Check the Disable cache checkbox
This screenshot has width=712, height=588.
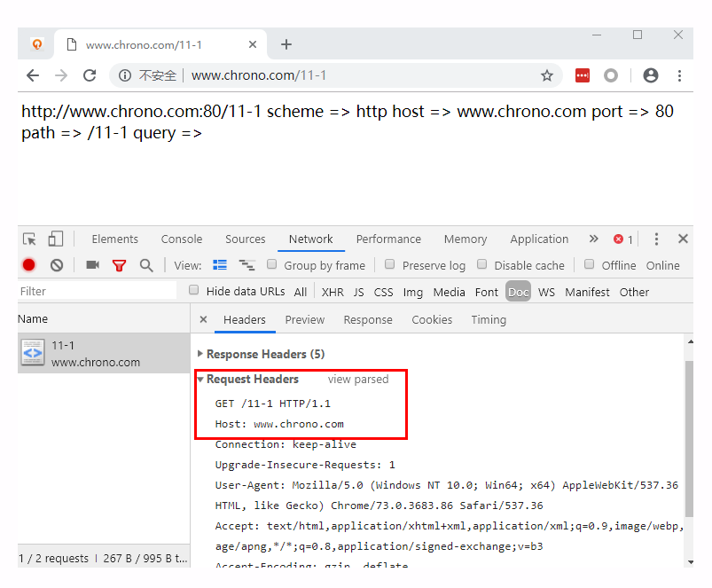(482, 264)
